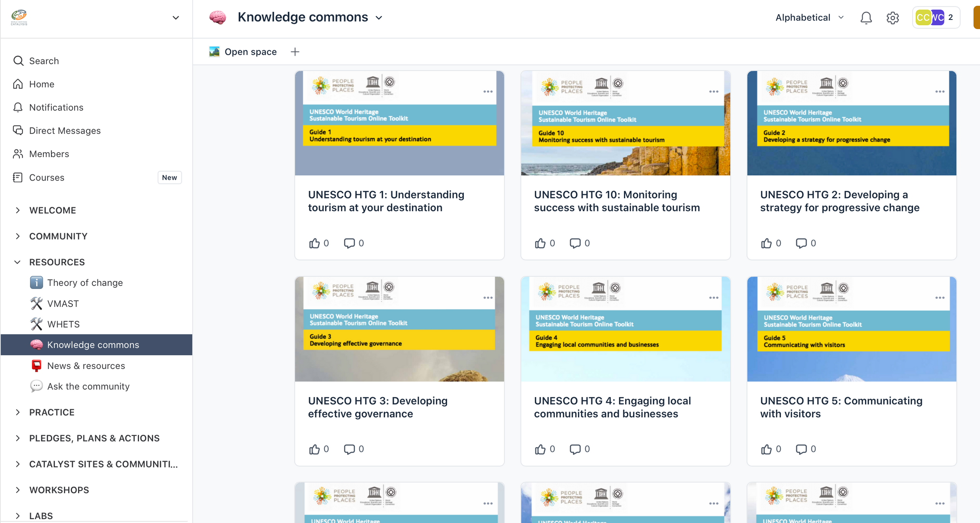Like the UNESCO HTG 1 post
The width and height of the screenshot is (980, 523).
point(314,243)
